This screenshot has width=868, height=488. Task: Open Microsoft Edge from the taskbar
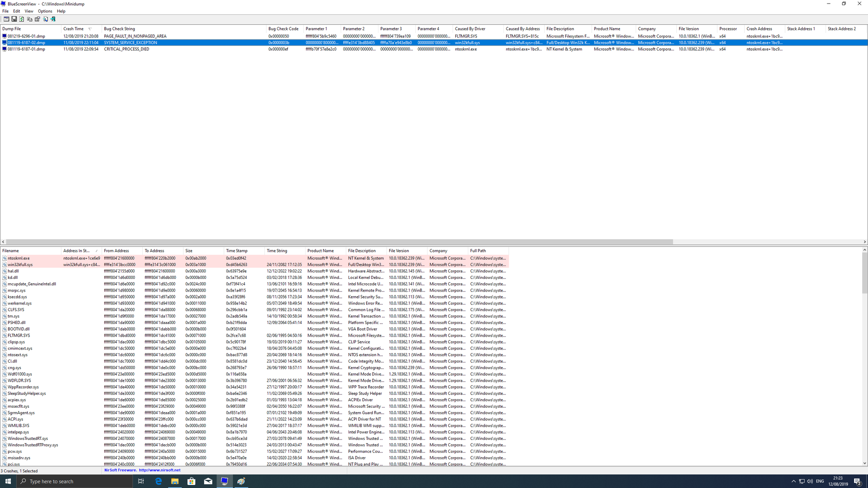pyautogui.click(x=158, y=481)
